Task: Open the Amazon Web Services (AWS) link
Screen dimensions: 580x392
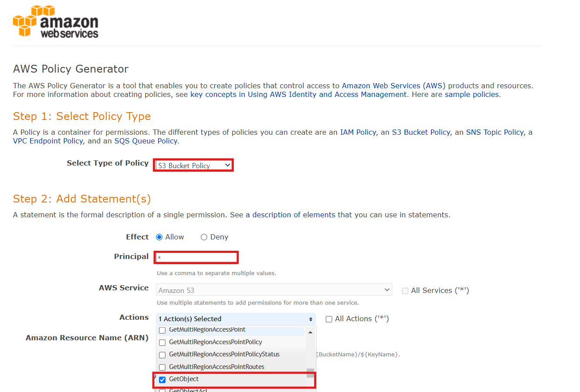Action: pyautogui.click(x=394, y=86)
